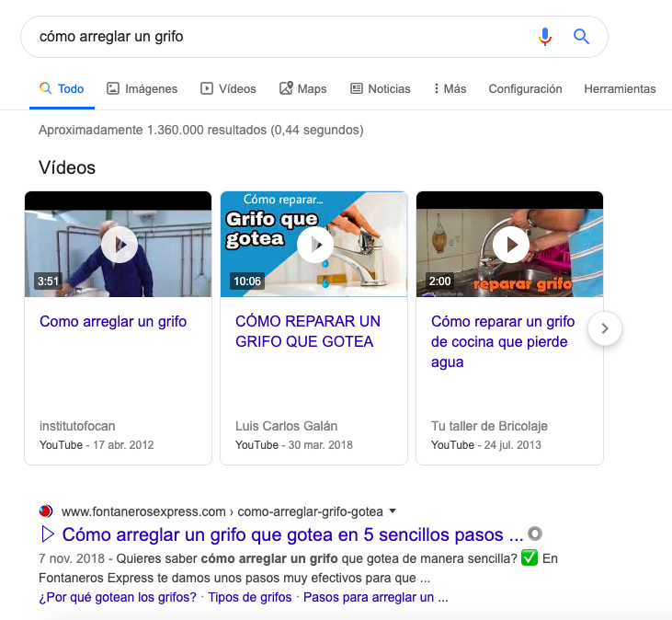Click in the search query input field
672x620 pixels.
tap(276, 37)
